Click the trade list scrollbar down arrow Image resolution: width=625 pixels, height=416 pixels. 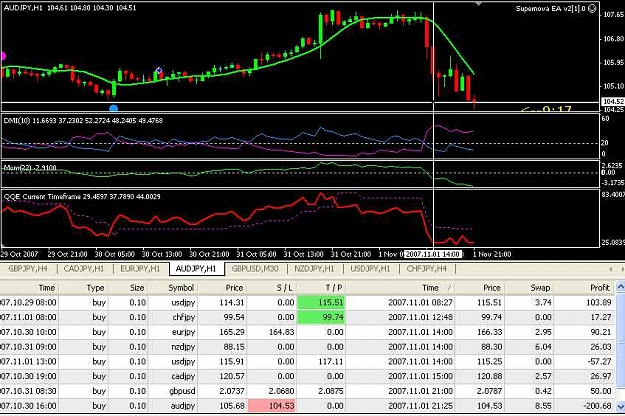click(620, 406)
